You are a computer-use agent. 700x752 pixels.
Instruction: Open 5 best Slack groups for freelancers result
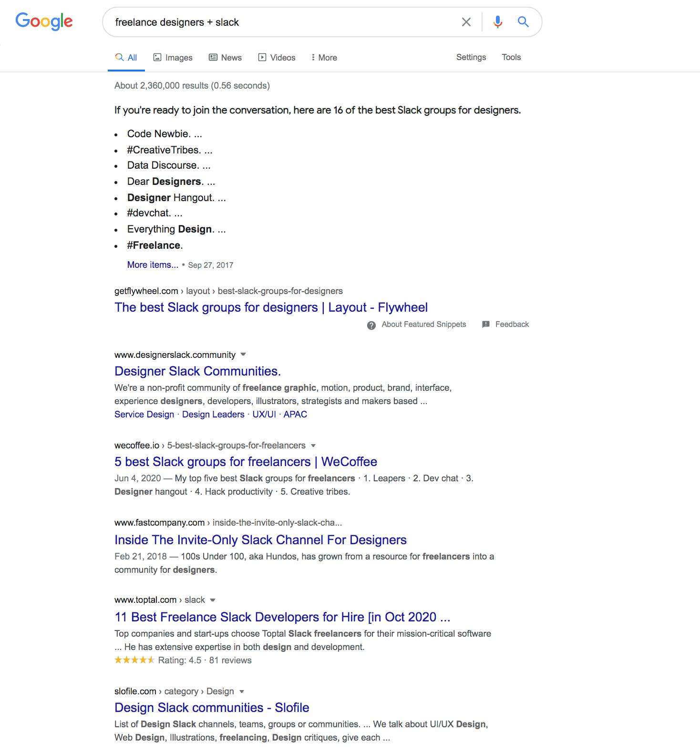(246, 462)
